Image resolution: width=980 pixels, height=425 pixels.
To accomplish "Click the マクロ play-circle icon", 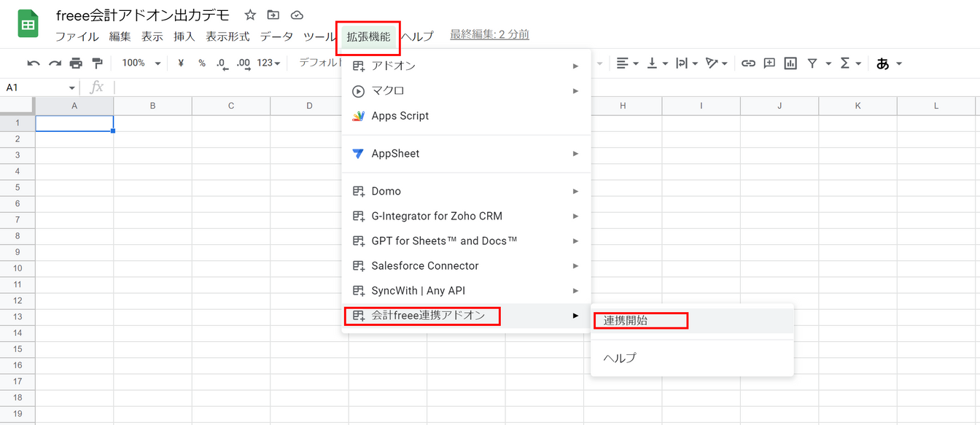I will click(358, 91).
